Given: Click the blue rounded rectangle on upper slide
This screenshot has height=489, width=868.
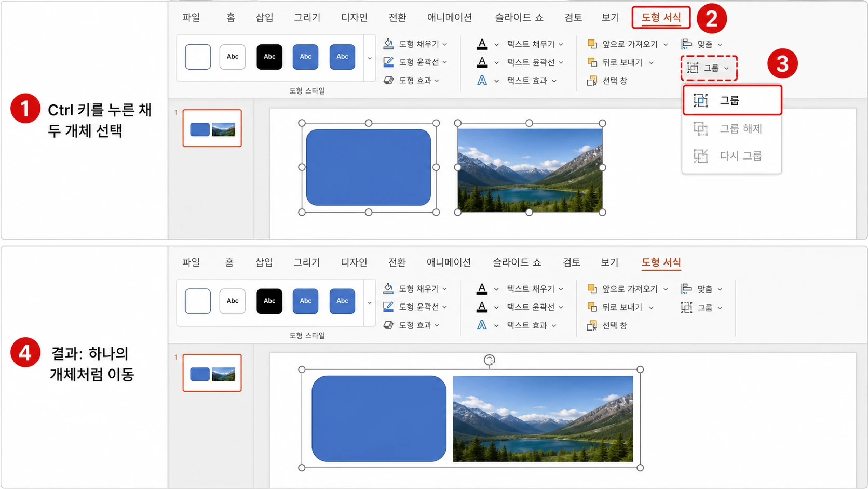Looking at the screenshot, I should [x=369, y=167].
